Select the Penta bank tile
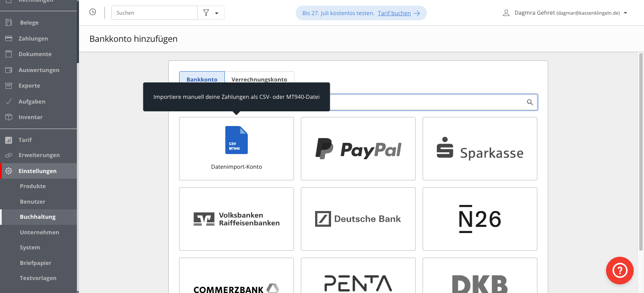Image resolution: width=644 pixels, height=293 pixels. (x=358, y=276)
